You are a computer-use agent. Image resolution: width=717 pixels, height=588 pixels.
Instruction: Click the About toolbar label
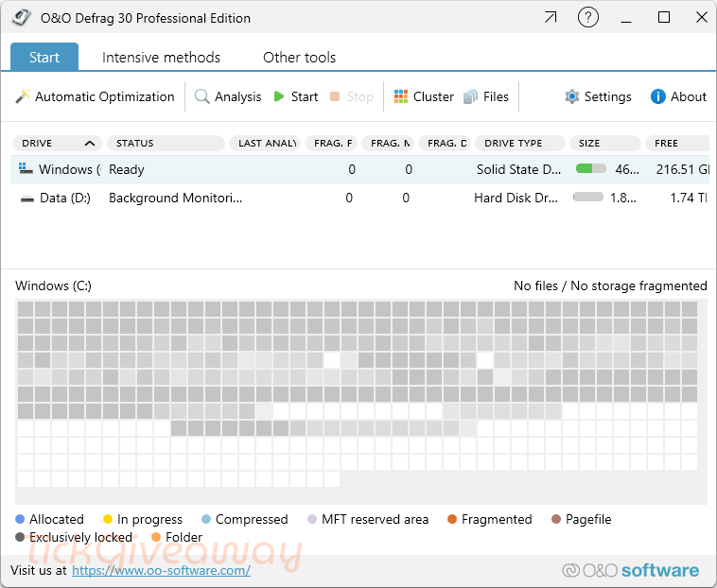(x=689, y=96)
